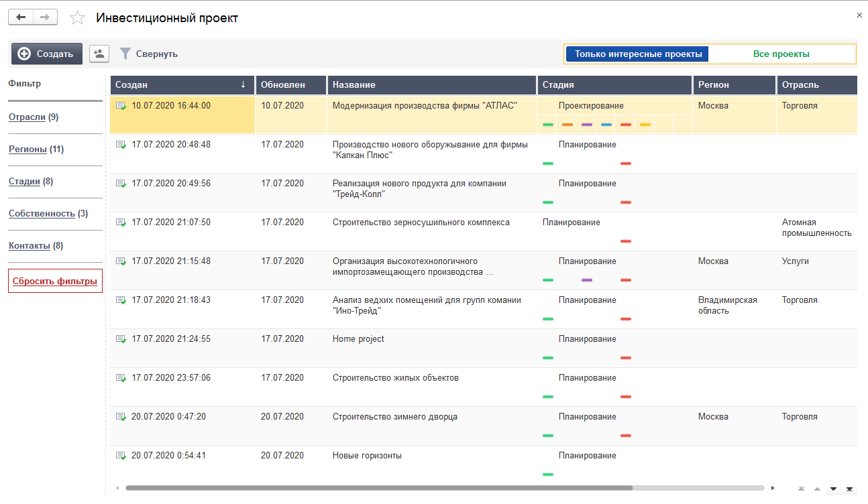The width and height of the screenshot is (868, 504).
Task: Jump to the first record in the list
Action: (801, 489)
